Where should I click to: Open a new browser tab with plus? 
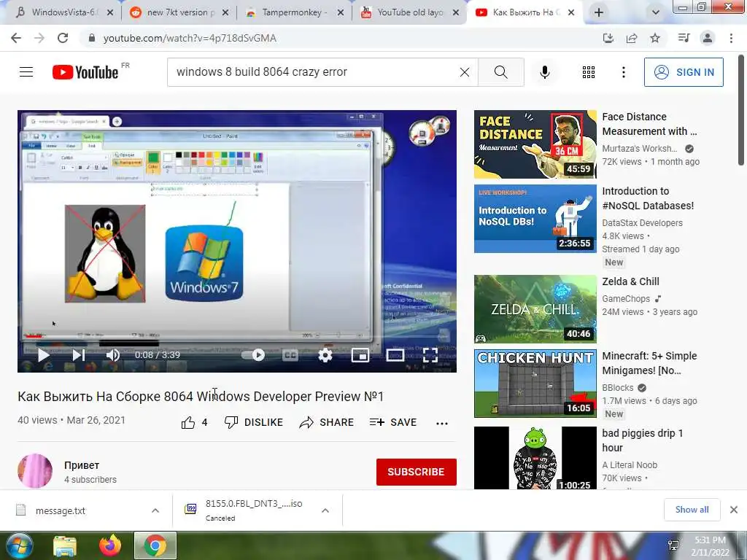tap(599, 12)
